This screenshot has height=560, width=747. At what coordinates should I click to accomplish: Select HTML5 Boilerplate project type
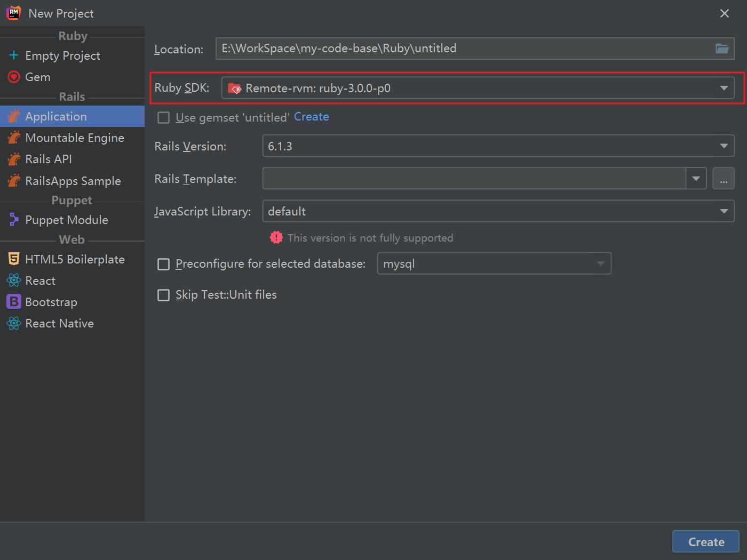click(x=72, y=259)
